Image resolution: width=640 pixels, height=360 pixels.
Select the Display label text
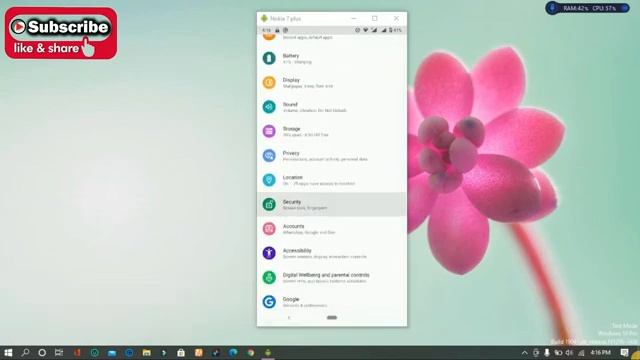[x=291, y=80]
